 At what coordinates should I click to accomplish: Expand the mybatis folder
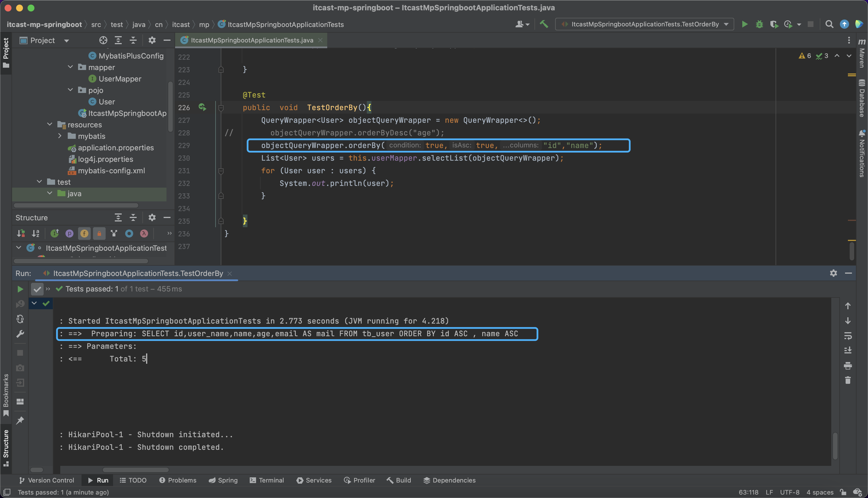coord(60,136)
